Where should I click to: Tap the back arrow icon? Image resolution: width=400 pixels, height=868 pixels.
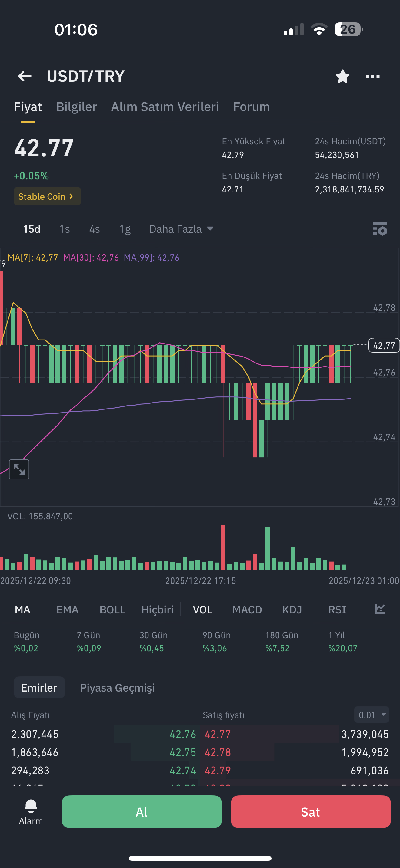coord(25,76)
